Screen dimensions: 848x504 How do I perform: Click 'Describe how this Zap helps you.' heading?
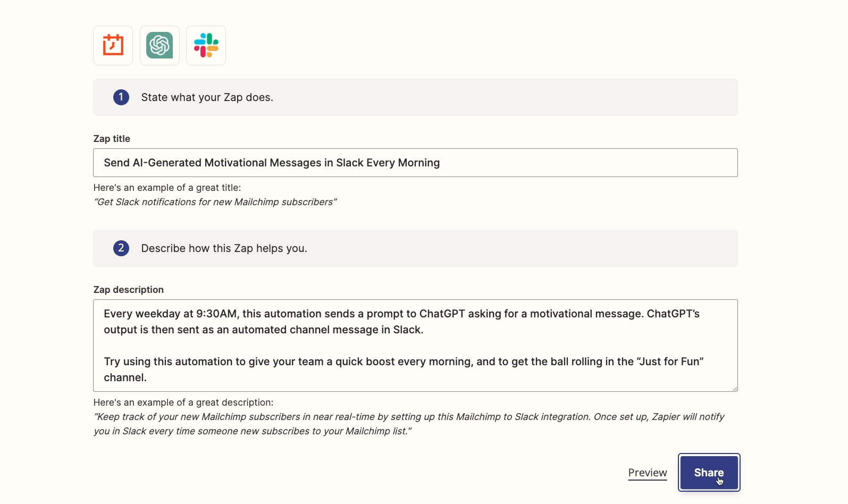224,248
